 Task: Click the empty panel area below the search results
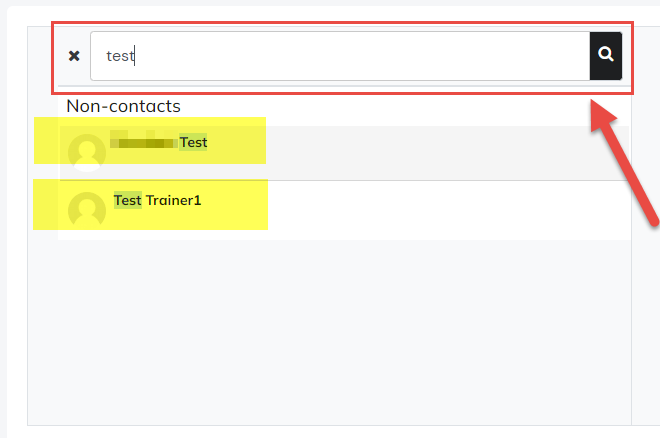329,332
